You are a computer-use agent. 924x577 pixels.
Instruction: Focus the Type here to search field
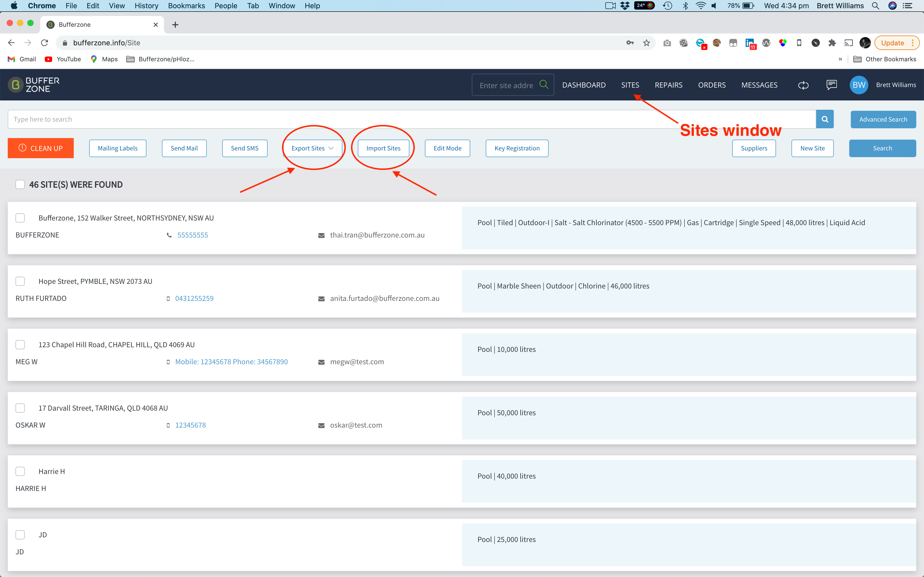coord(412,119)
